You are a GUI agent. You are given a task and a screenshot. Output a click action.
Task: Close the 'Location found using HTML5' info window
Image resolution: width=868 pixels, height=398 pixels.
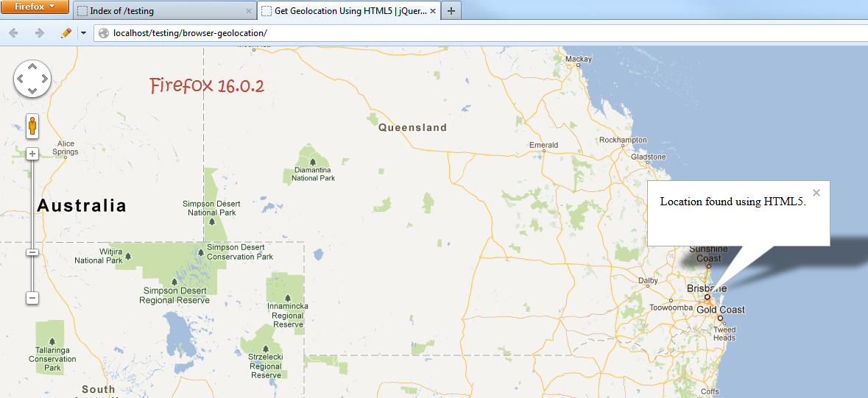[816, 193]
